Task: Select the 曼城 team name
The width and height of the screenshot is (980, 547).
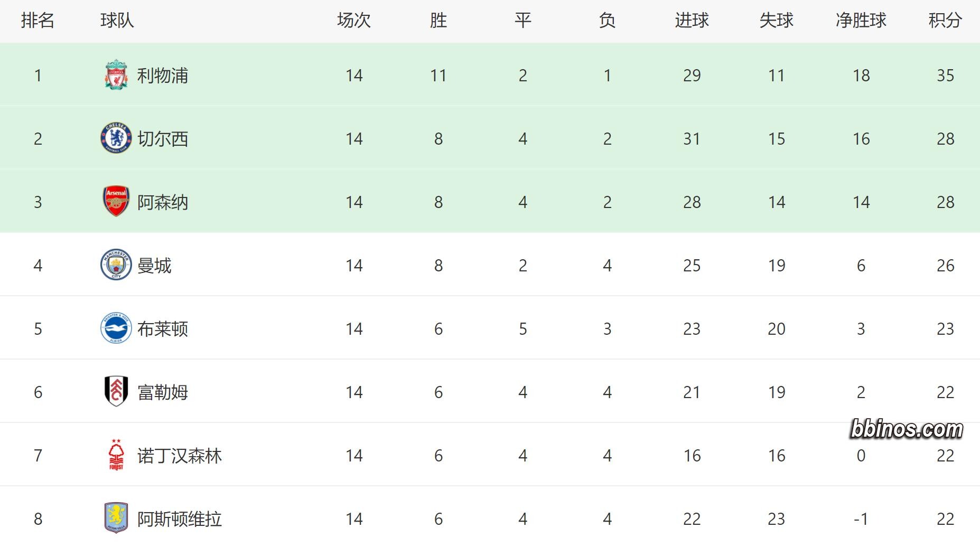Action: coord(154,266)
